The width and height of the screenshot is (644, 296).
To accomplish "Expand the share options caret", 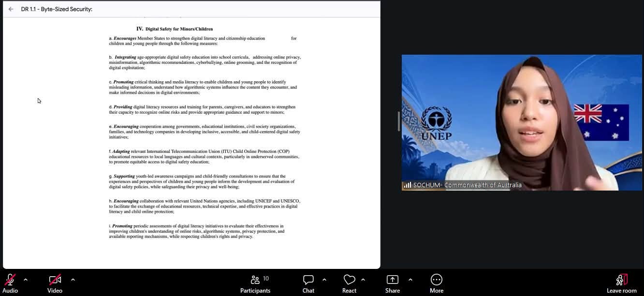I will tap(410, 280).
